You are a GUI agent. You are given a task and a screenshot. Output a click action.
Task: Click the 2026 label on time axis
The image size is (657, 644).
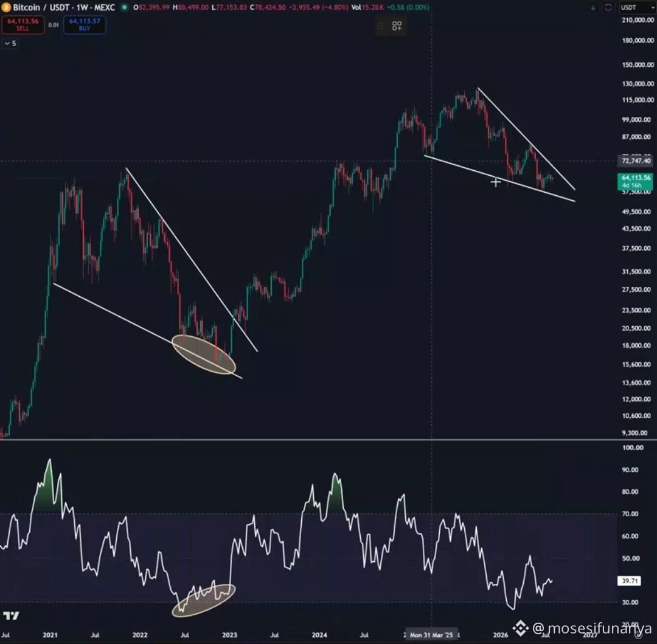[500, 635]
